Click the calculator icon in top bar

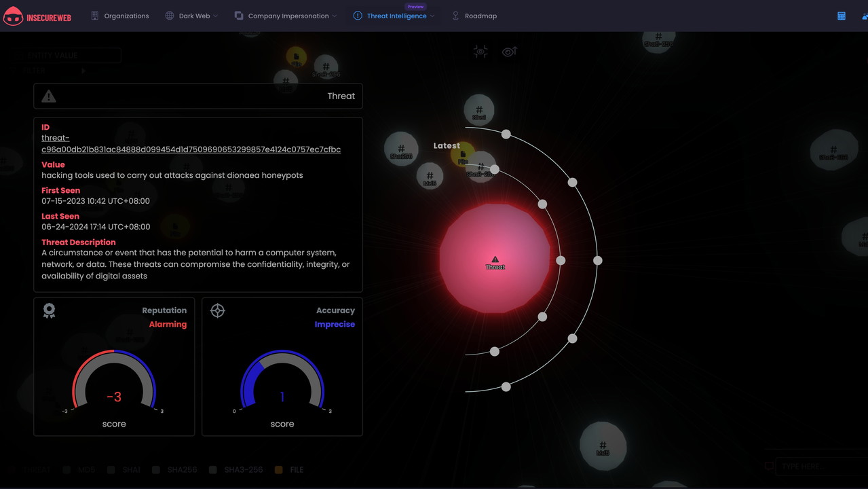(841, 16)
